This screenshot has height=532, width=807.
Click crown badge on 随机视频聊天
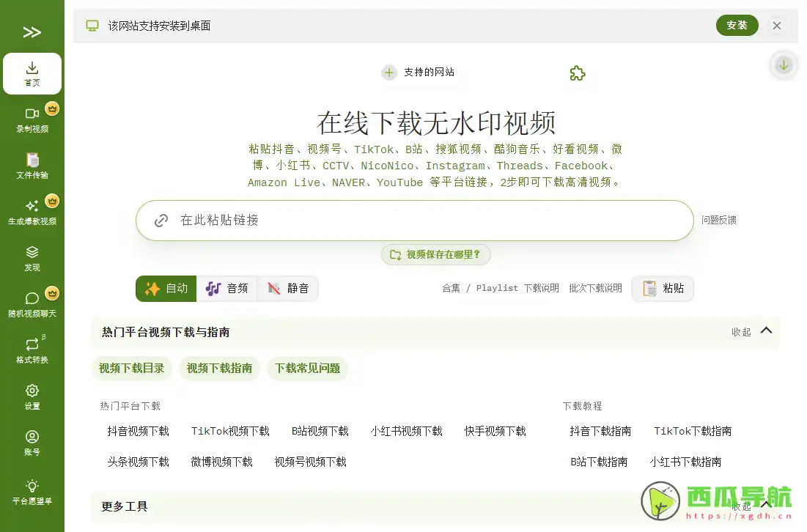[52, 293]
